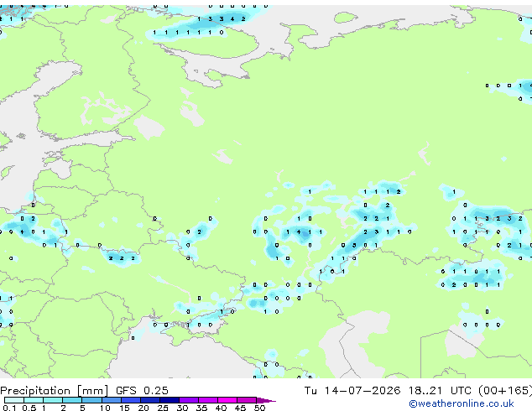
Task: Pick the legend swatch between 2 and 5
Action: [72, 400]
